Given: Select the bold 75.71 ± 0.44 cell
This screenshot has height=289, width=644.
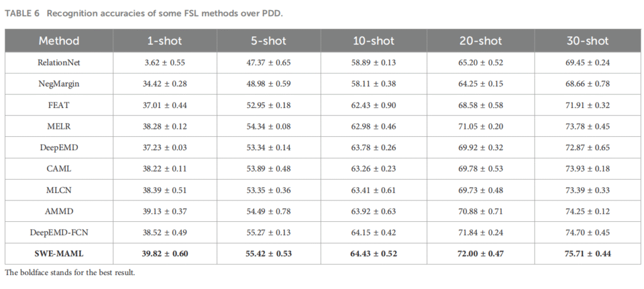Looking at the screenshot, I should coord(587,253).
